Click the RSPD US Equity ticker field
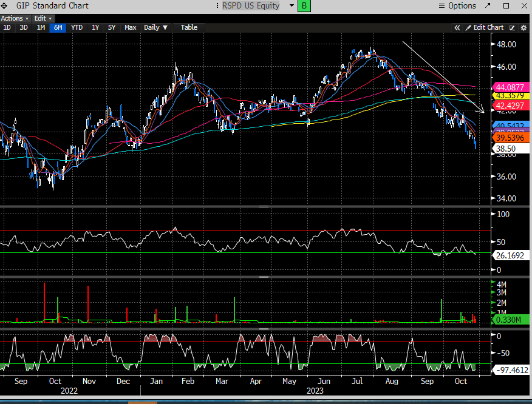This screenshot has height=404, width=532. point(251,5)
